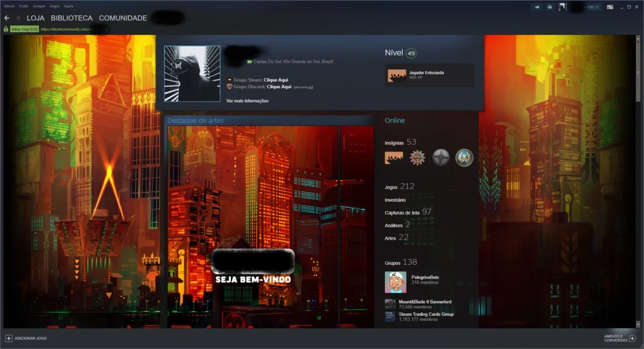Open PelegrinoBets group avatar
Viewport: 644px width, 349px height.
click(396, 282)
